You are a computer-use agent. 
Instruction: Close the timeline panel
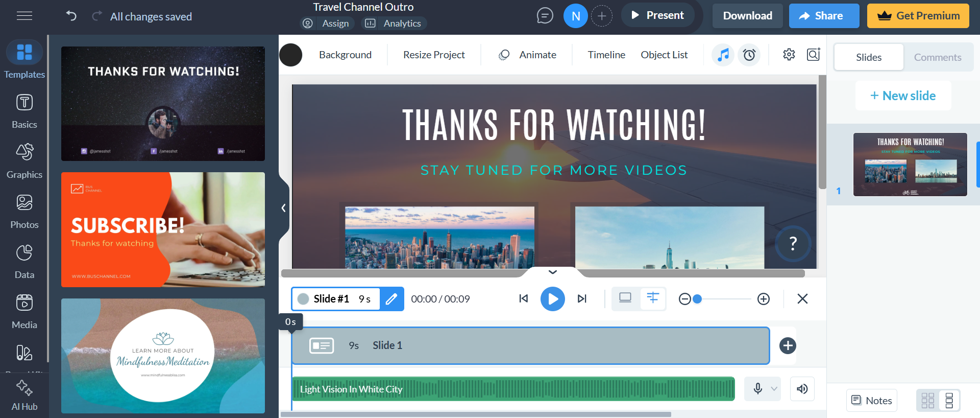[x=802, y=298]
